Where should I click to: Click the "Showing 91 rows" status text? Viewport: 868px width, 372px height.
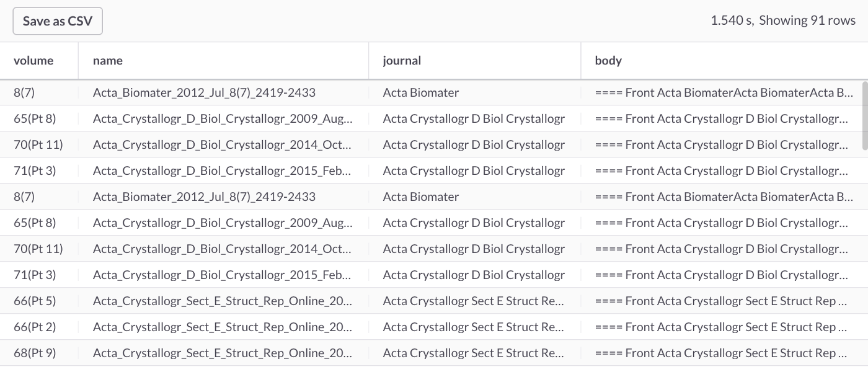click(807, 20)
